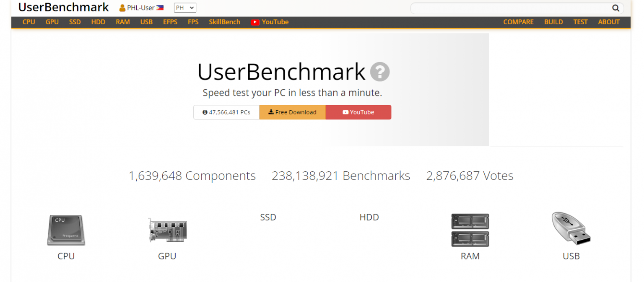
Task: Open the SkillBench menu item
Action: [224, 22]
